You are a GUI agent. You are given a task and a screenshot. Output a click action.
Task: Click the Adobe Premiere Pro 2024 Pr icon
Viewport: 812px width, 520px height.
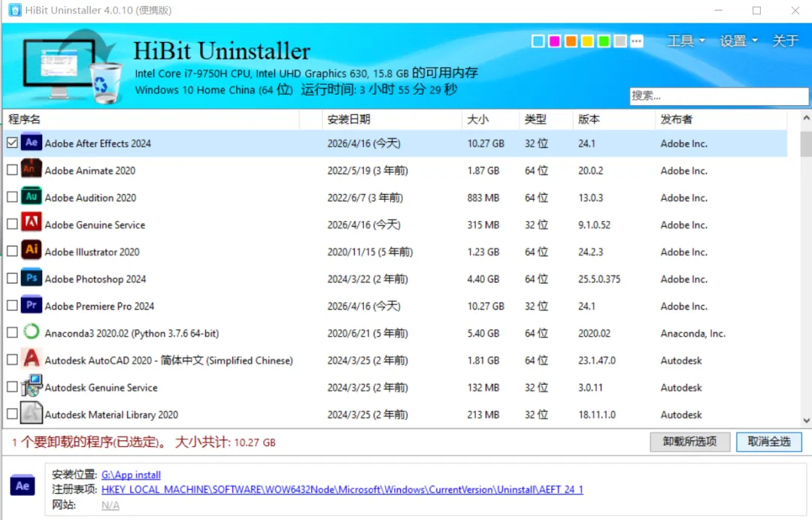[x=31, y=305]
